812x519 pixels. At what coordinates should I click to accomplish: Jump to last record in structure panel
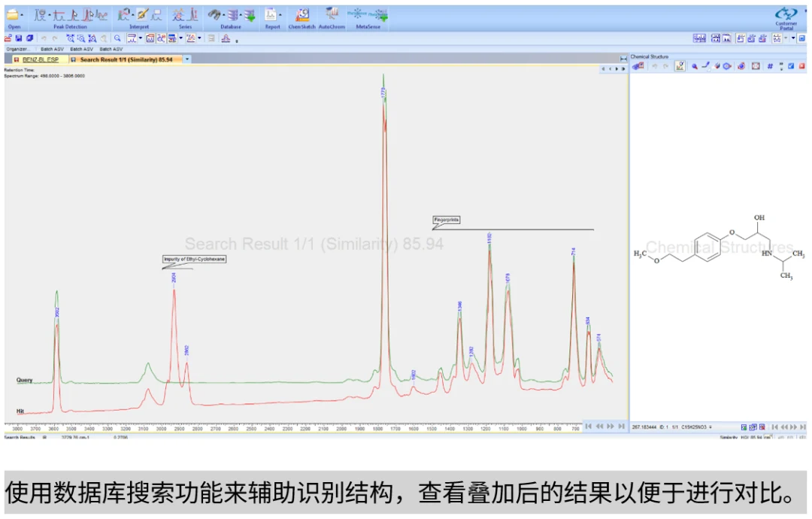click(x=803, y=427)
